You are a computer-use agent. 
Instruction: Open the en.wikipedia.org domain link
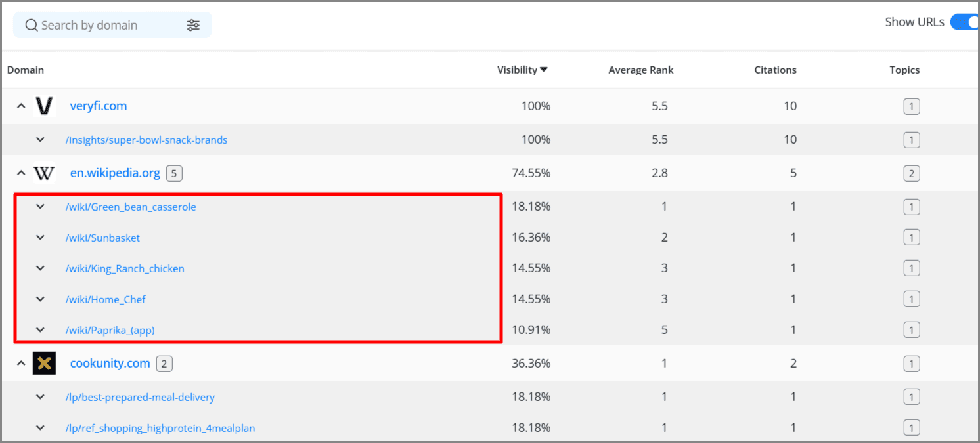coord(115,173)
